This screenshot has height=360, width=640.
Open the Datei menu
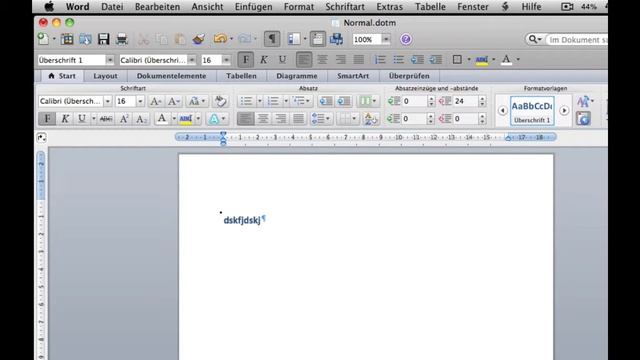click(112, 7)
